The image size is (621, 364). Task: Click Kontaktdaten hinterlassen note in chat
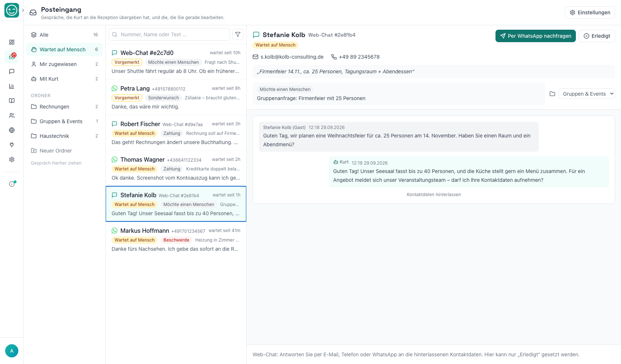434,195
